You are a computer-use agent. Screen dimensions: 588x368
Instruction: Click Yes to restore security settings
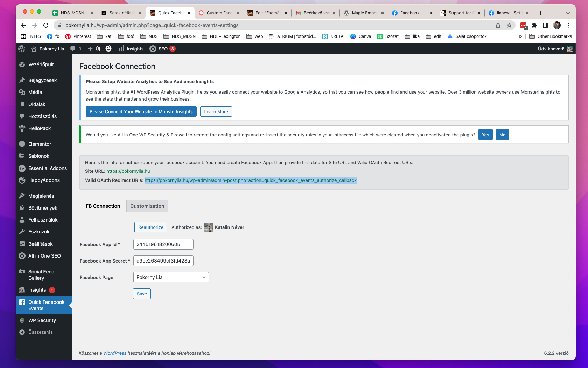[485, 135]
